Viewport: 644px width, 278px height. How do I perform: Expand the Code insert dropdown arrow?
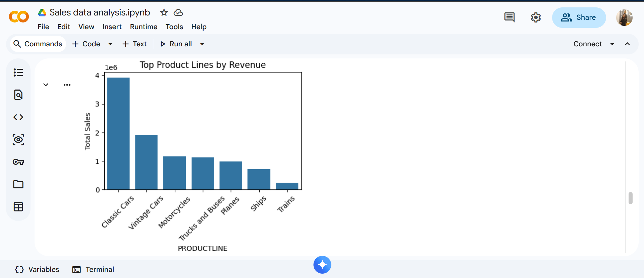(x=110, y=44)
